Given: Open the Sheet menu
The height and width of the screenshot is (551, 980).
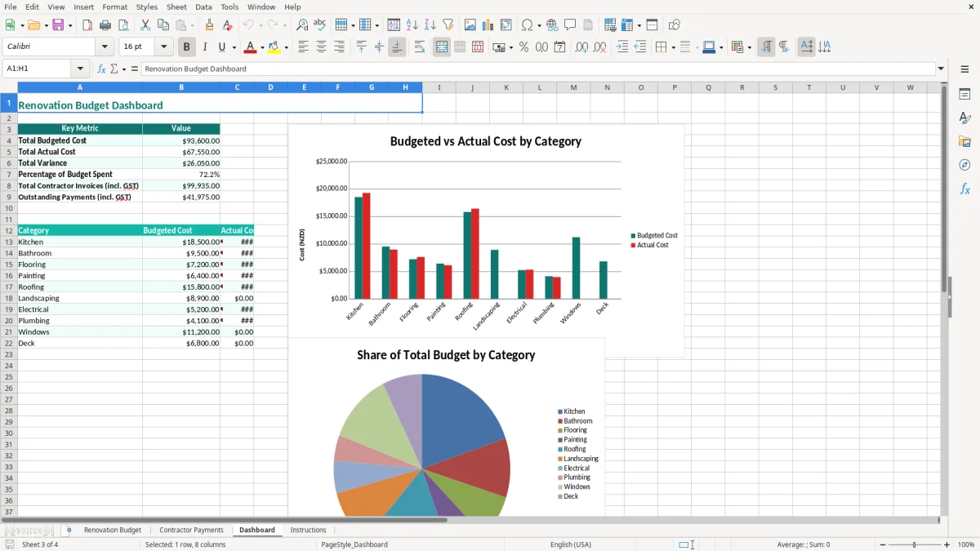Looking at the screenshot, I should [176, 7].
